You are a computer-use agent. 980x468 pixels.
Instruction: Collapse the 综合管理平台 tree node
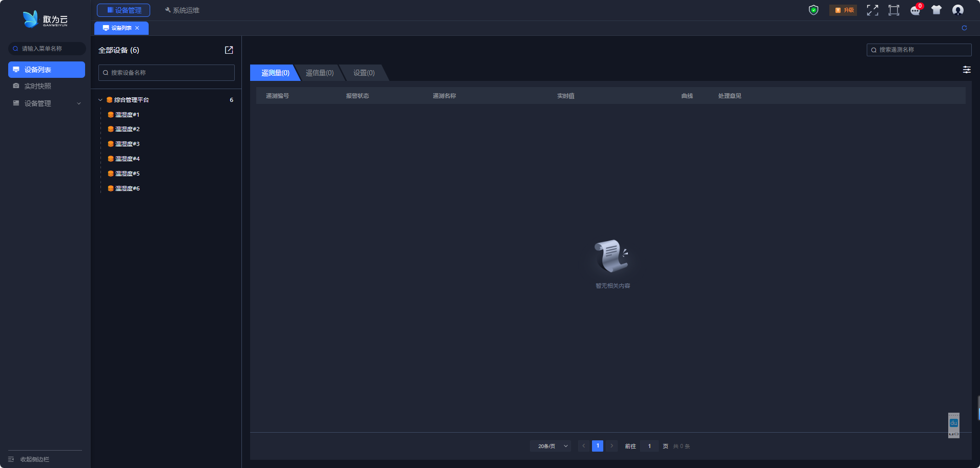coord(100,100)
